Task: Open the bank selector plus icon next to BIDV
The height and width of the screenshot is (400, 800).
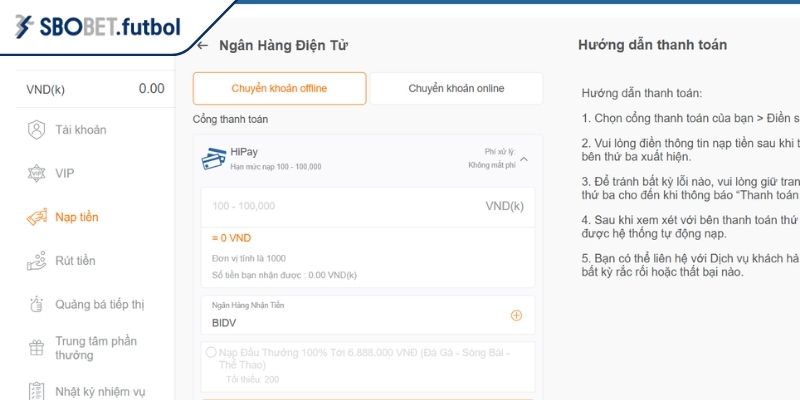Action: coord(517,315)
